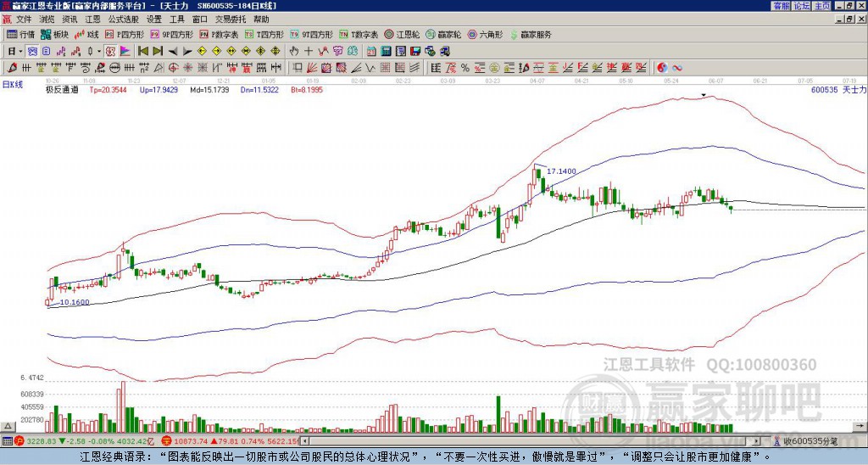Click the horizontal scrollbar right arrow
This screenshot has height=465, width=868.
[x=757, y=441]
